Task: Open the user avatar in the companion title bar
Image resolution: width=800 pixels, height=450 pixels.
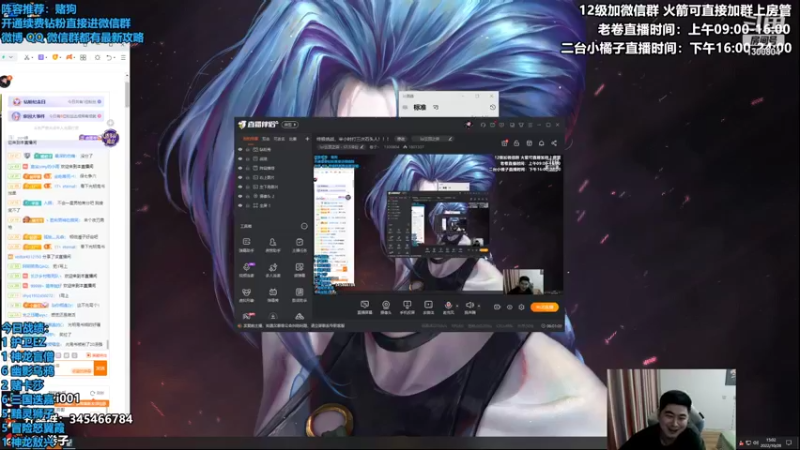Action: pos(468,124)
